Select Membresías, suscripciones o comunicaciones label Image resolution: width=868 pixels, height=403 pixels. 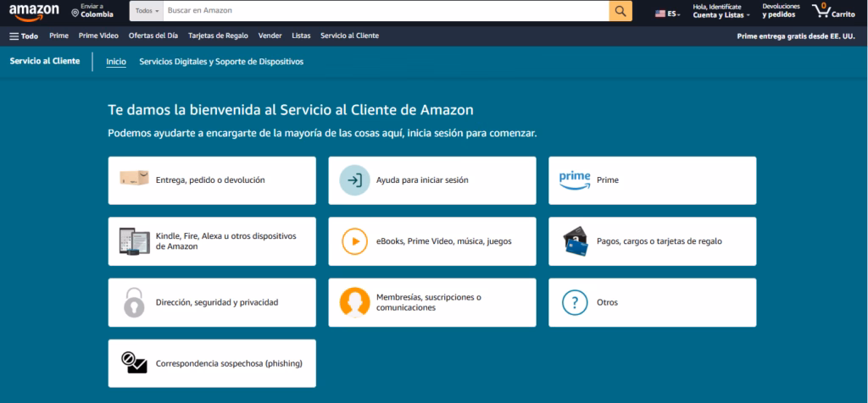[x=428, y=302]
